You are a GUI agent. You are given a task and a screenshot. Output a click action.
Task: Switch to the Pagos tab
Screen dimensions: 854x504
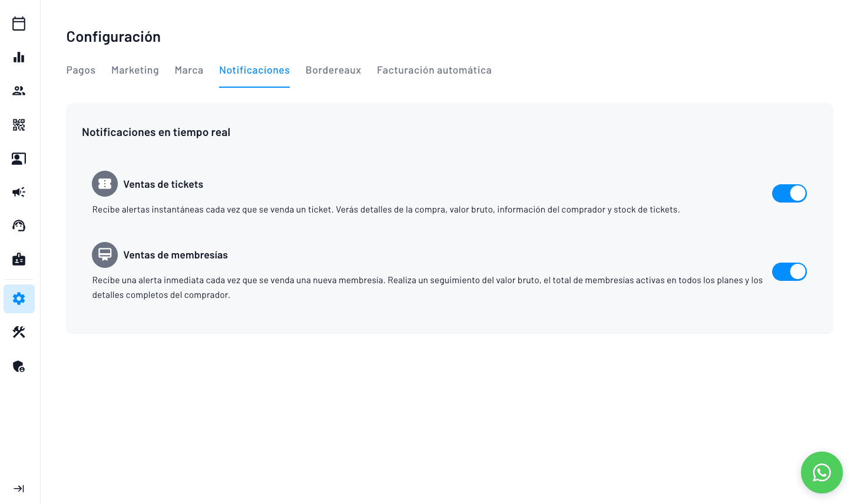coord(81,70)
